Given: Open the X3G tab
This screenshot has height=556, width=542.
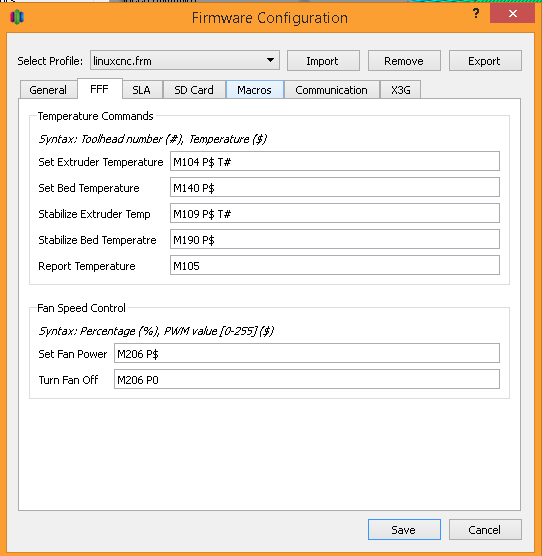Looking at the screenshot, I should [401, 90].
